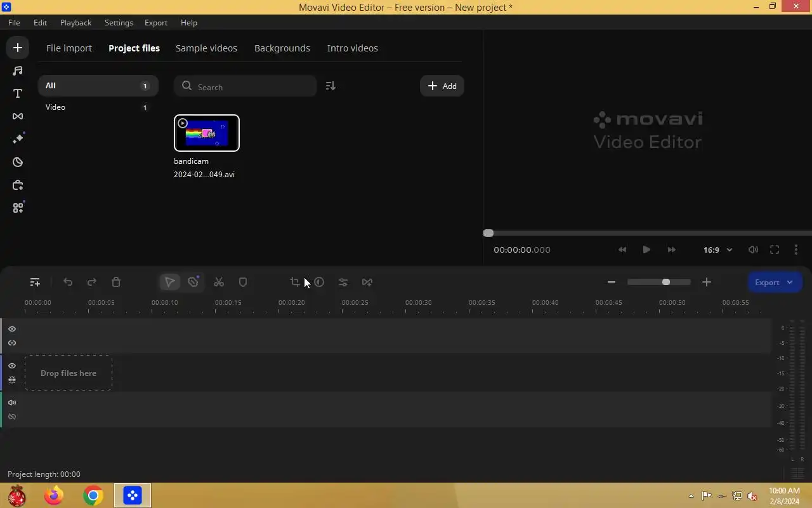Open Clip properties sliders icon
The image size is (812, 508).
point(343,282)
